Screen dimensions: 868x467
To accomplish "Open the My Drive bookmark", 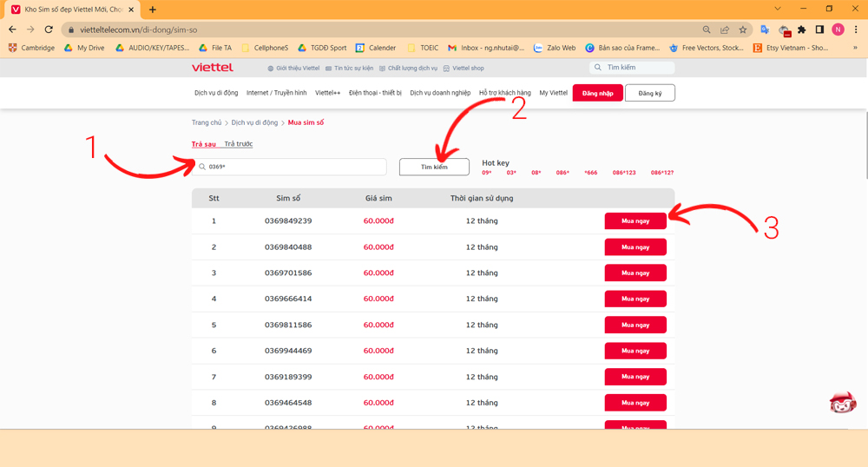I will [x=84, y=48].
